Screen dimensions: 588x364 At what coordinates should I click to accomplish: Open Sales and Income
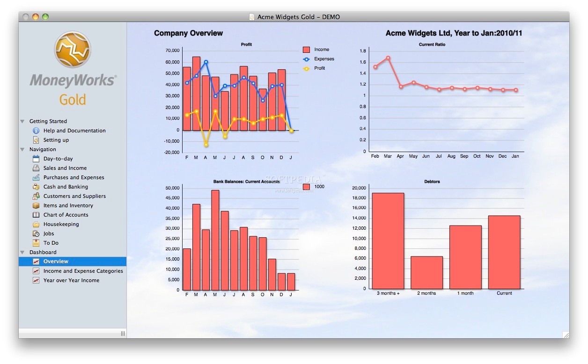(65, 168)
